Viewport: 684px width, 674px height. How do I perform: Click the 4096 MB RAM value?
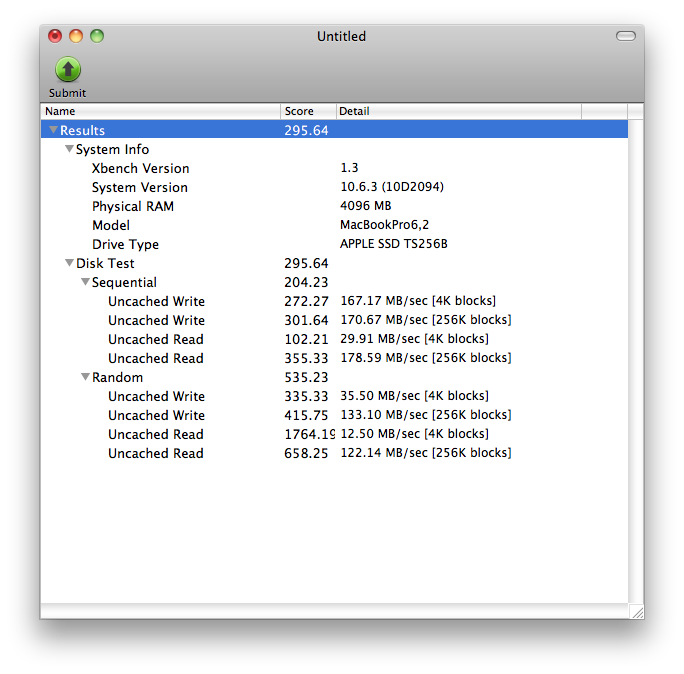(x=366, y=205)
